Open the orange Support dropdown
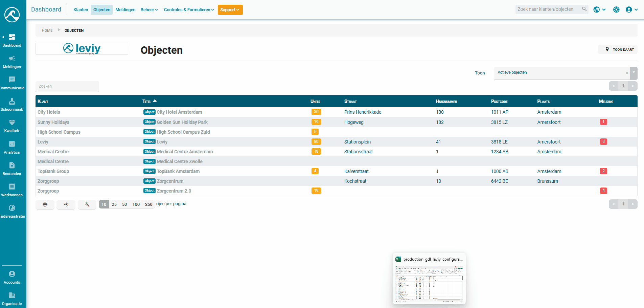Image resolution: width=644 pixels, height=308 pixels. (230, 10)
